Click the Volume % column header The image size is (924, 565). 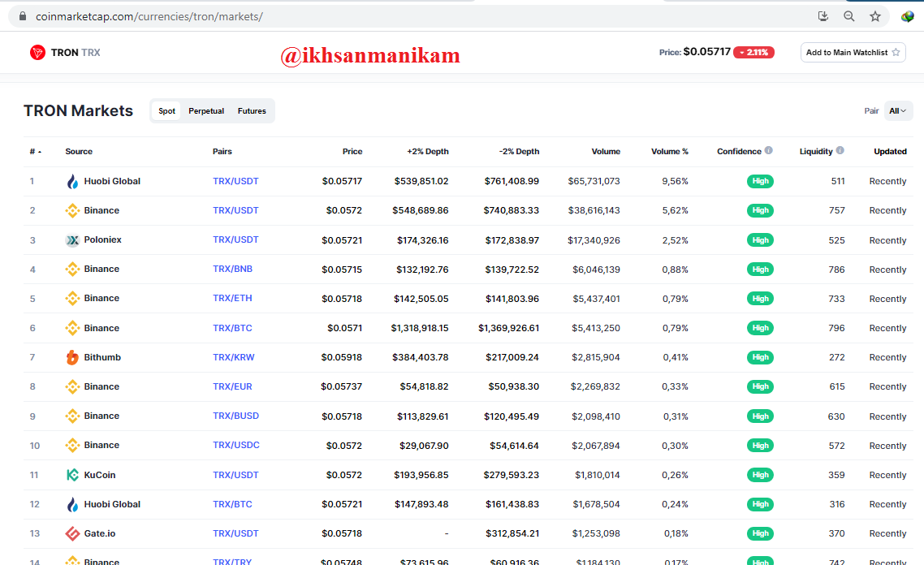click(669, 152)
